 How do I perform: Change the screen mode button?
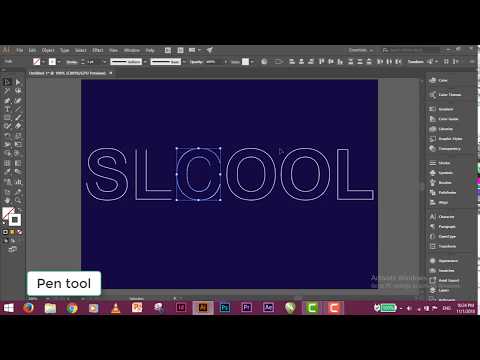click(x=12, y=249)
